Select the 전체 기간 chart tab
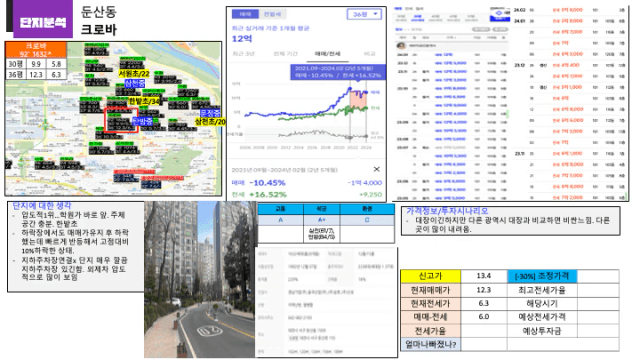Screen dimensions: 640x360 (285, 54)
